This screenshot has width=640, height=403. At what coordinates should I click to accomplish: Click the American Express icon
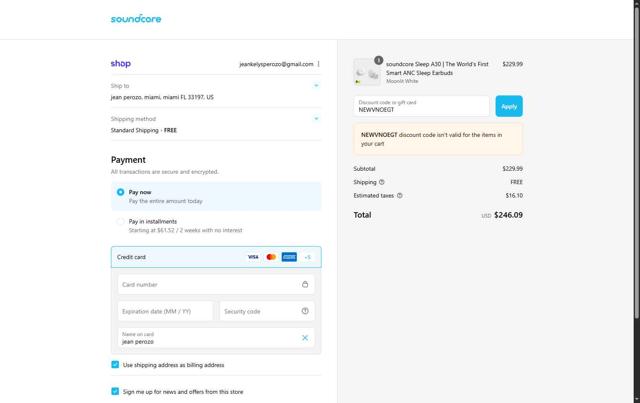289,257
